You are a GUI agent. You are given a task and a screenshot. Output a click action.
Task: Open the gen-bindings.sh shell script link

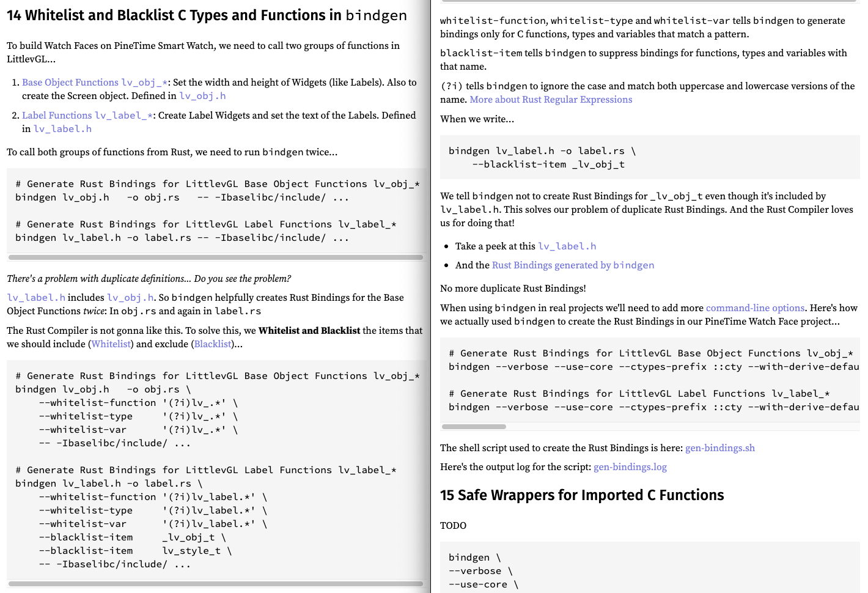tap(719, 448)
